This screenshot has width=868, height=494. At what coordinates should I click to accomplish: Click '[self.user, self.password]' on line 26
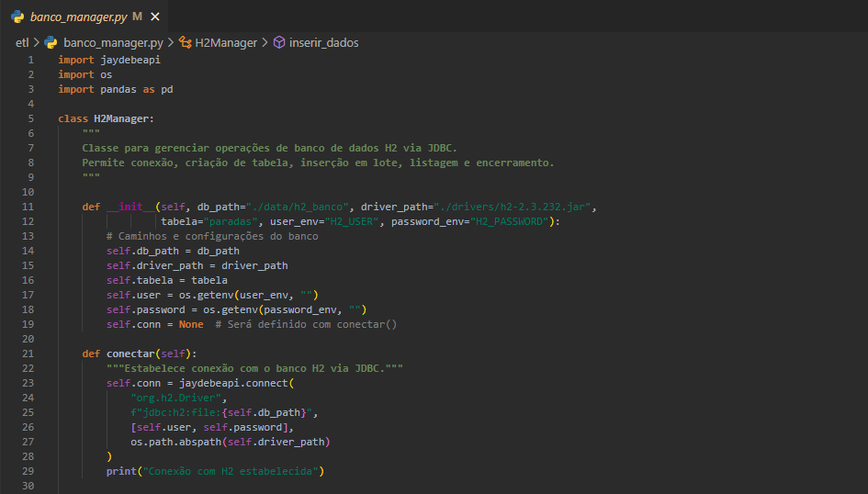[x=209, y=427]
